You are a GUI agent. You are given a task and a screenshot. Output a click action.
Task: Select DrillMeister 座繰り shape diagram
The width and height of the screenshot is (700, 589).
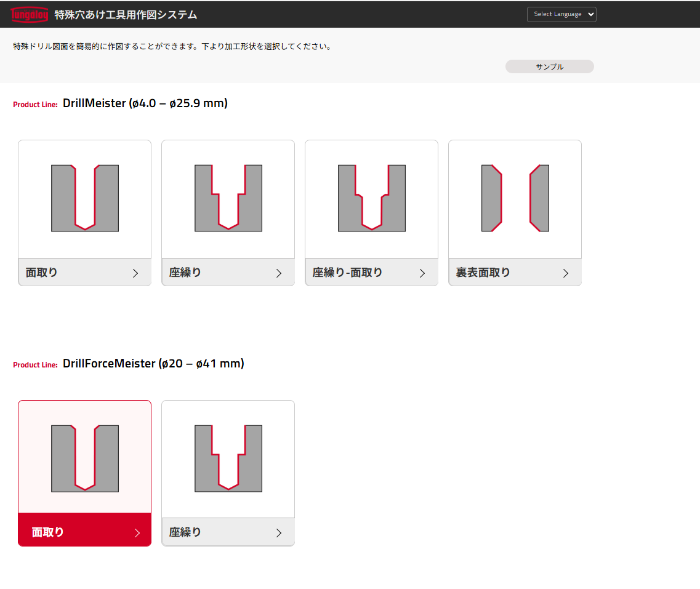pyautogui.click(x=228, y=198)
